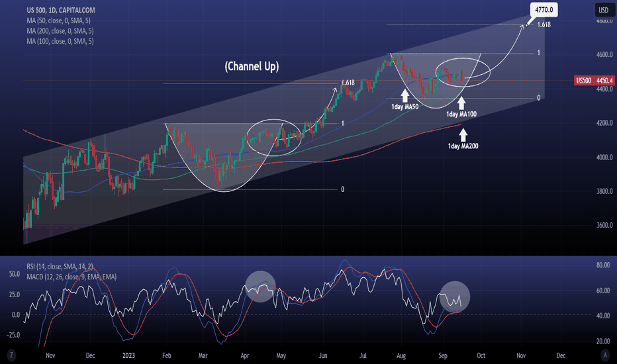Screen dimensions: 617x364
Task: Click the 1day MA100 annotation label
Action: 461,114
